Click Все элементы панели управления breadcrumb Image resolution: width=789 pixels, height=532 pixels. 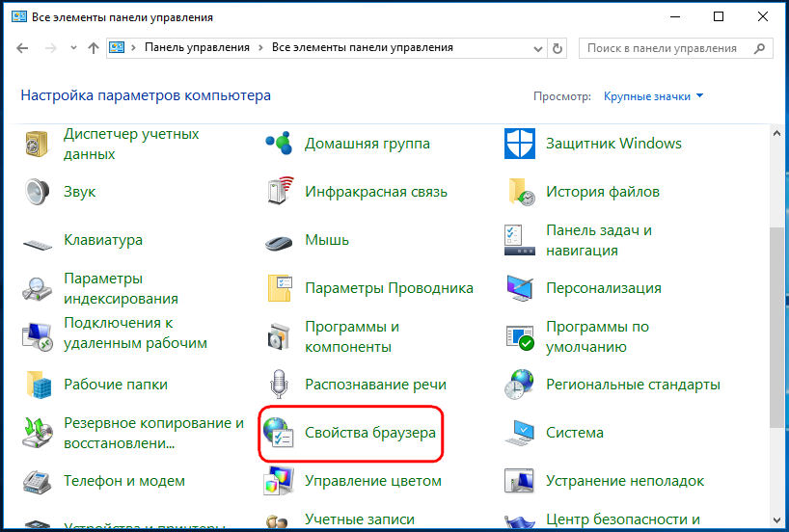point(363,48)
